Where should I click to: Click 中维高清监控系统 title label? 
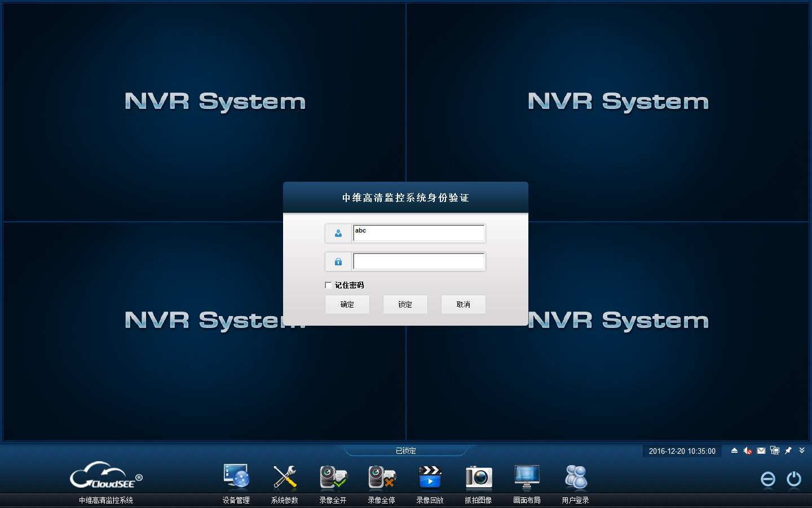point(105,500)
